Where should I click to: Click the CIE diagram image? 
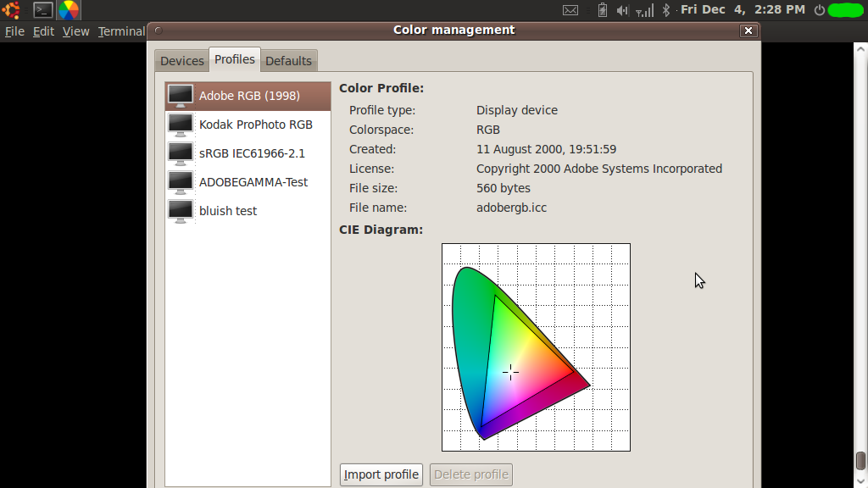(536, 347)
